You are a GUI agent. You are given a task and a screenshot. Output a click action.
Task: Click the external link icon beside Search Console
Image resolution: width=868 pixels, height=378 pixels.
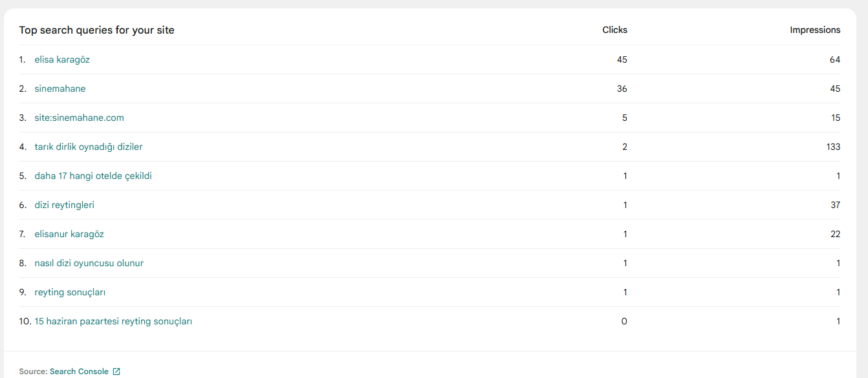(x=116, y=372)
